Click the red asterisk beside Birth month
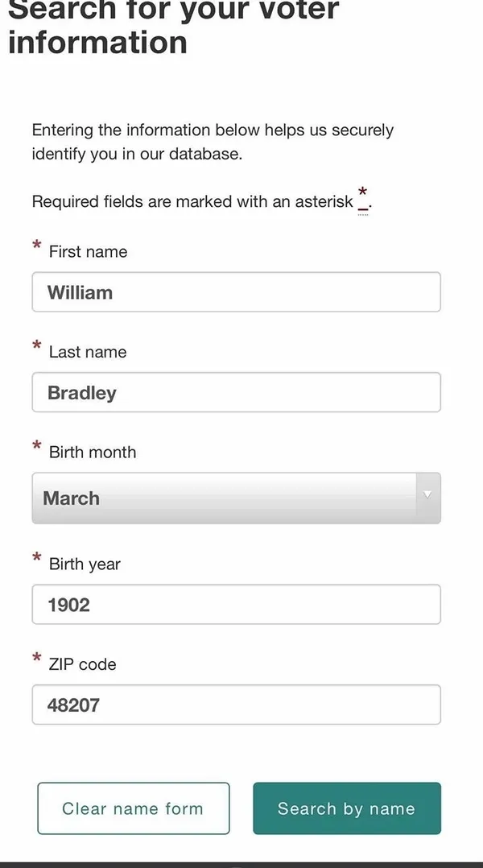The height and width of the screenshot is (868, 483). (37, 445)
